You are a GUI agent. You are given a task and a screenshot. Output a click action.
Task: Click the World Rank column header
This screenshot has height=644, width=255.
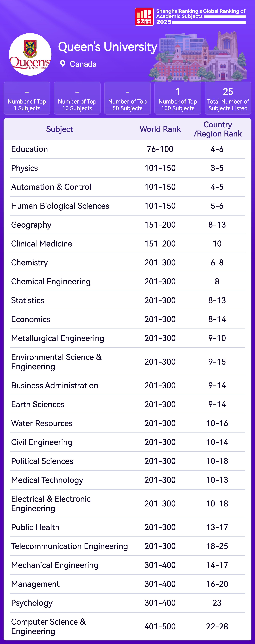pyautogui.click(x=160, y=129)
